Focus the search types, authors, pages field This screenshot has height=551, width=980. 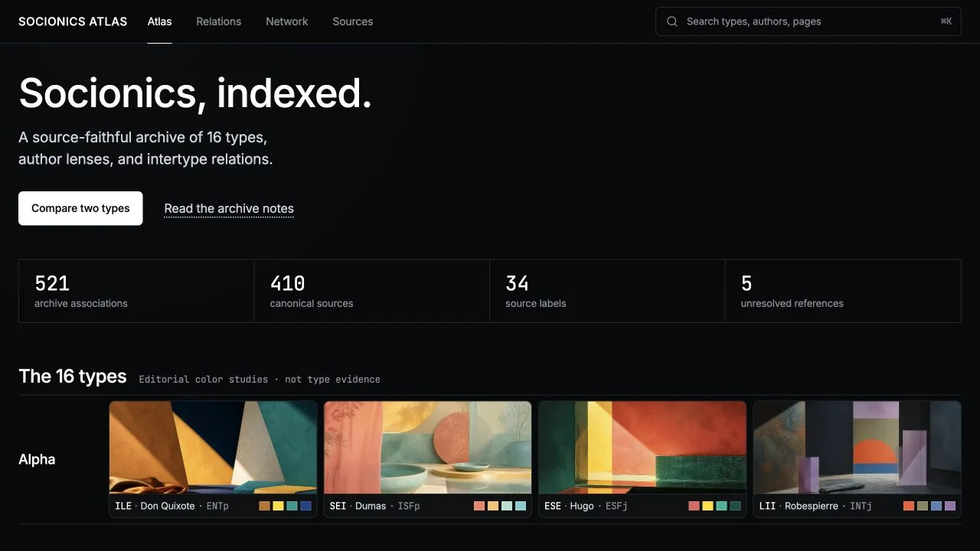(x=808, y=21)
